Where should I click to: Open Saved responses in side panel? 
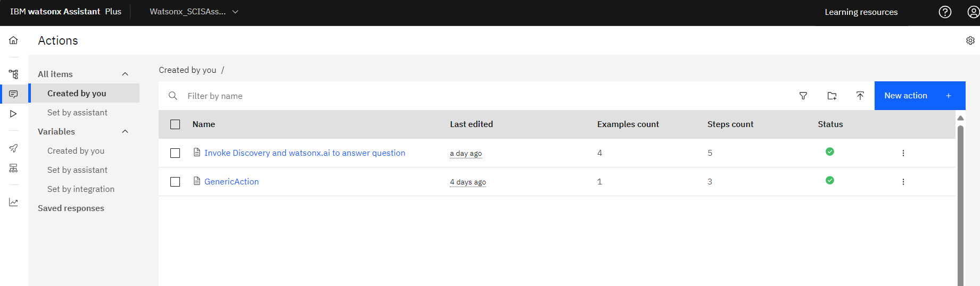(x=71, y=208)
